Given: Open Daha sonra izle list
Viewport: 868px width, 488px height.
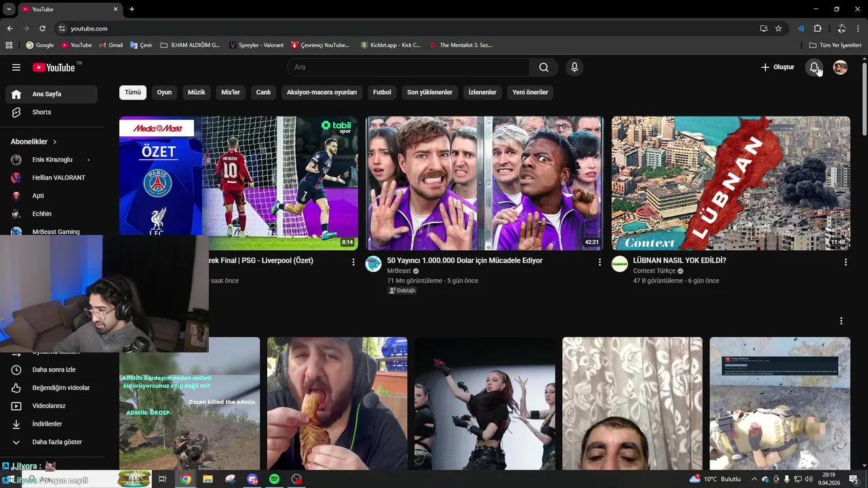Looking at the screenshot, I should click(x=52, y=370).
